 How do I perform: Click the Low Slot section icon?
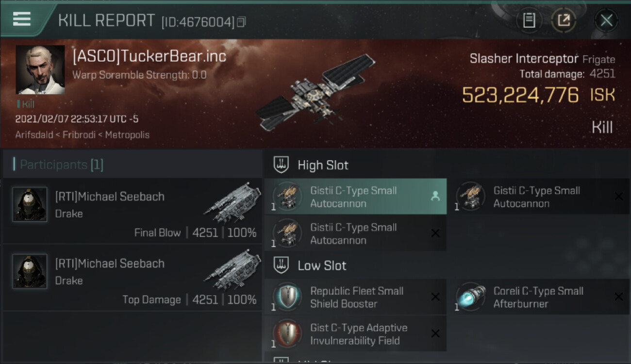coord(282,265)
